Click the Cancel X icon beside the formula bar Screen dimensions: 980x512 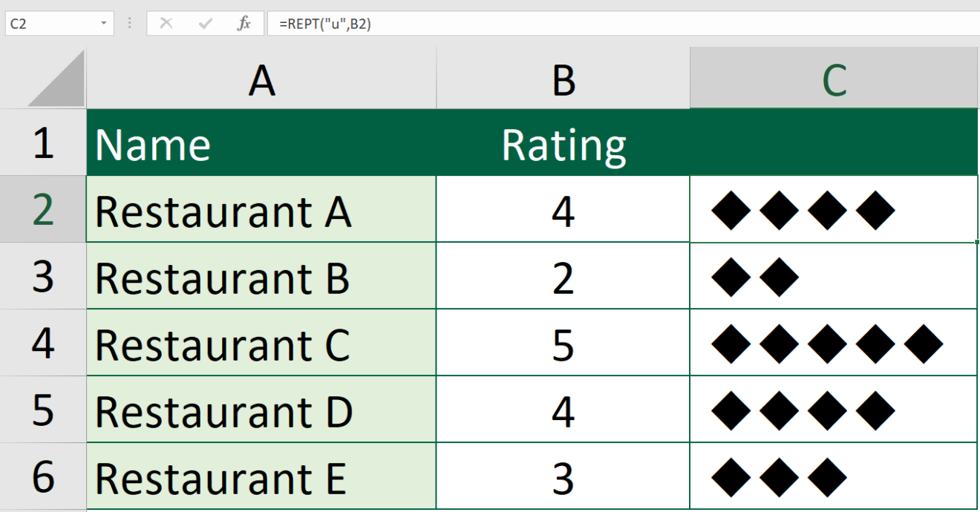tap(166, 22)
